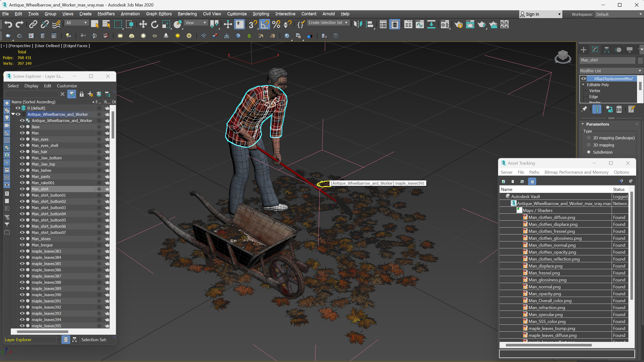Click the lock icon in Scene Explorer toolbar
This screenshot has width=644, height=362.
81,94
